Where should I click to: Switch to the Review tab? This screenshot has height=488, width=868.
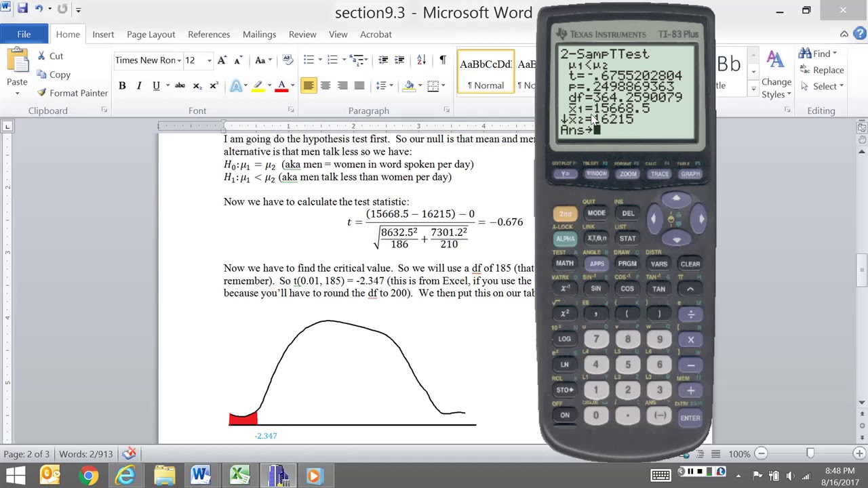click(302, 34)
